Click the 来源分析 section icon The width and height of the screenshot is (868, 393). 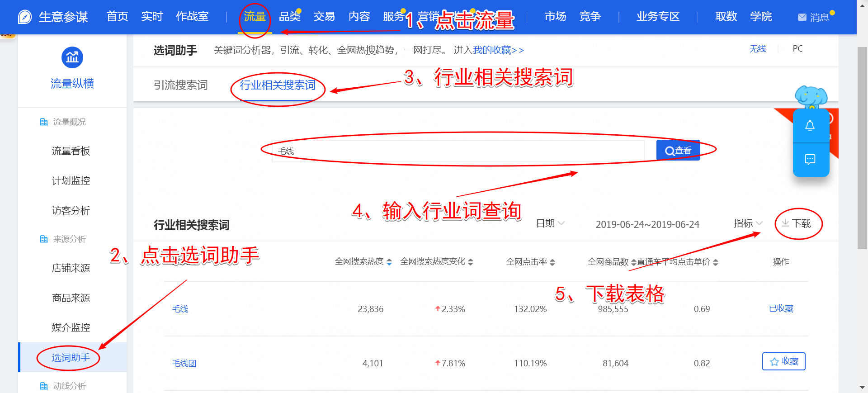coord(44,239)
